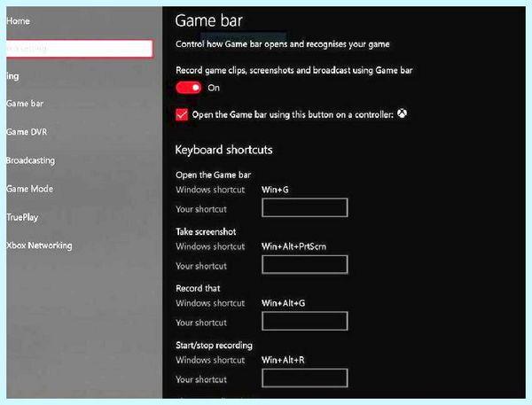
Task: Go to Home in the sidebar
Action: pyautogui.click(x=18, y=21)
